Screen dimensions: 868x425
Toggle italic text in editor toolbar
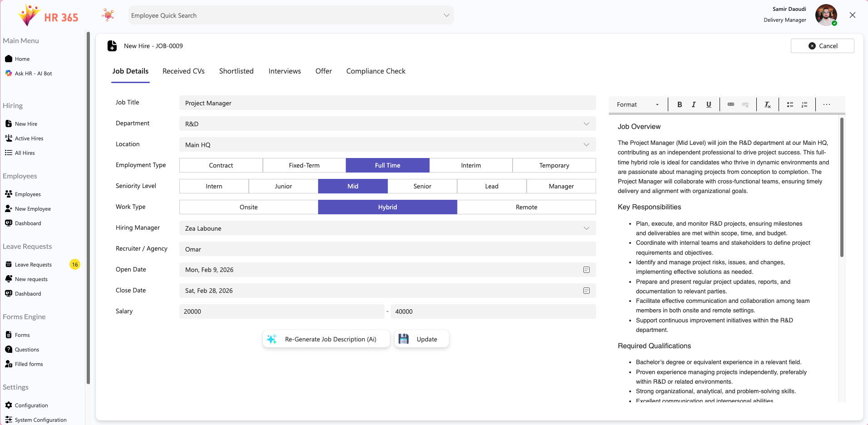tap(694, 104)
